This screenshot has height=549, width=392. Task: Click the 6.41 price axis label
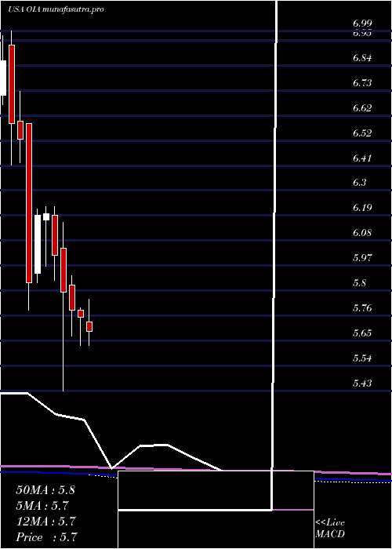[x=362, y=158]
